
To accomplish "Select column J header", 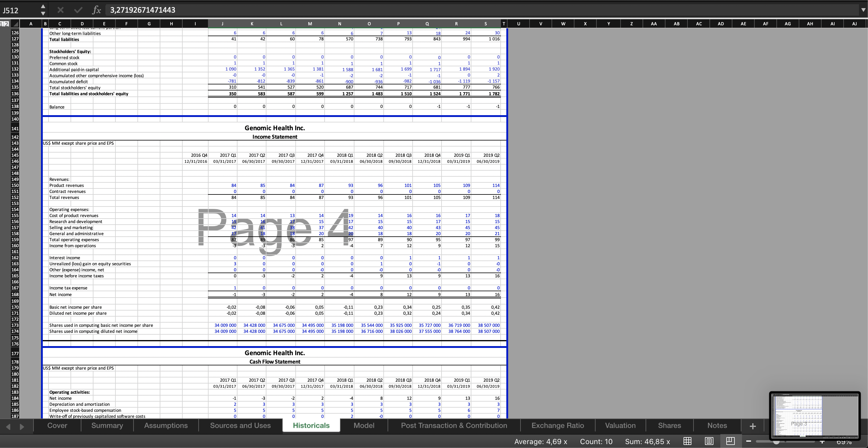I will pos(222,24).
